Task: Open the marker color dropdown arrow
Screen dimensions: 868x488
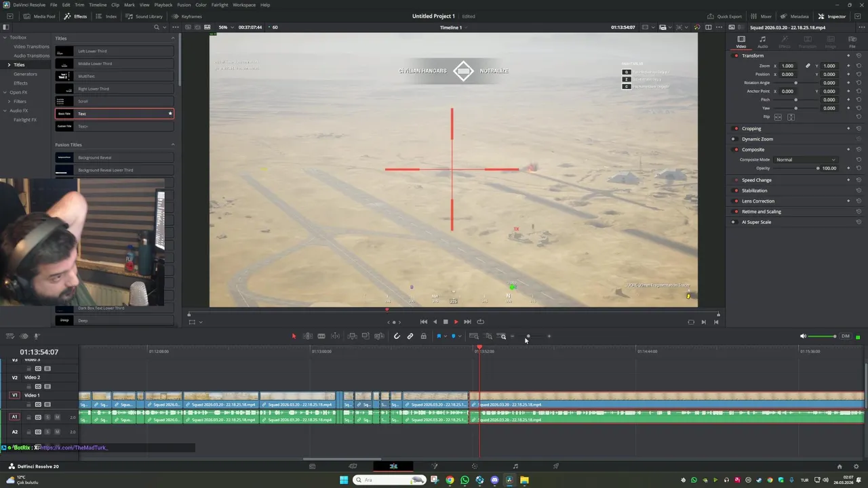Action: click(x=460, y=336)
